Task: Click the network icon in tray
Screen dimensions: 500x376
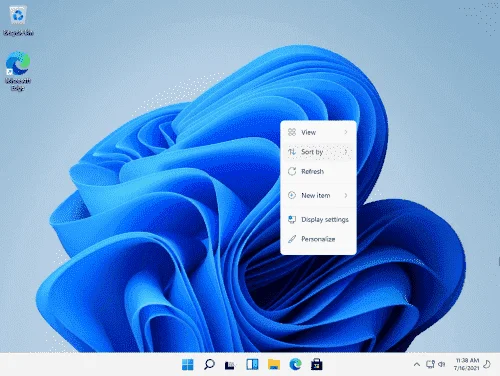Action: click(430, 364)
